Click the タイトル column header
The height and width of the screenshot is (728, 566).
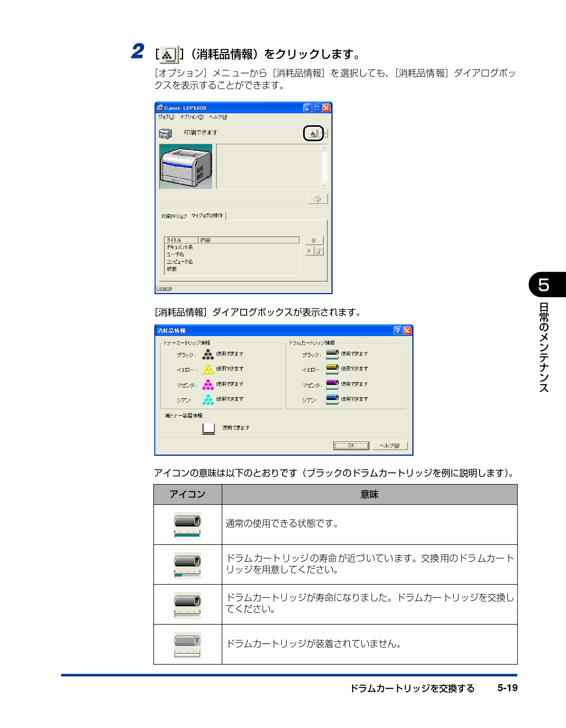(x=182, y=240)
